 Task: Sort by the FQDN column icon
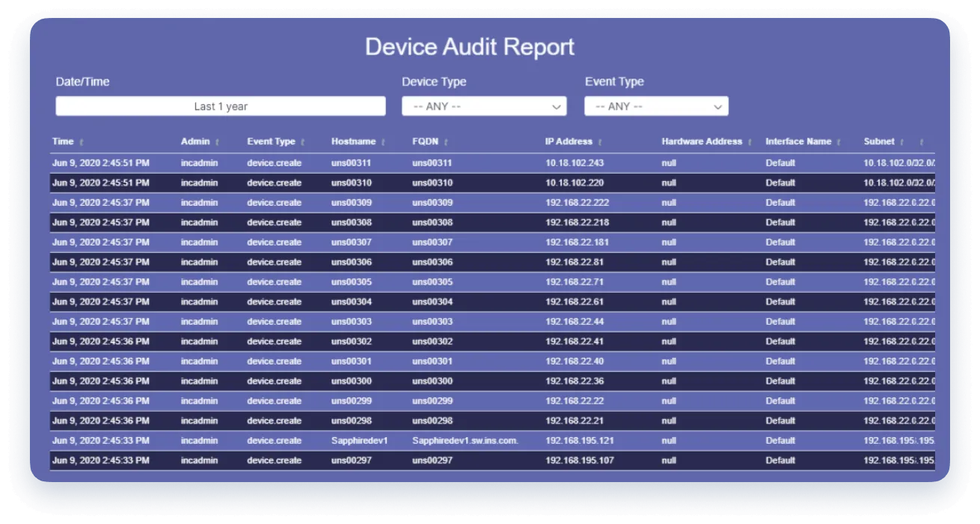click(446, 142)
